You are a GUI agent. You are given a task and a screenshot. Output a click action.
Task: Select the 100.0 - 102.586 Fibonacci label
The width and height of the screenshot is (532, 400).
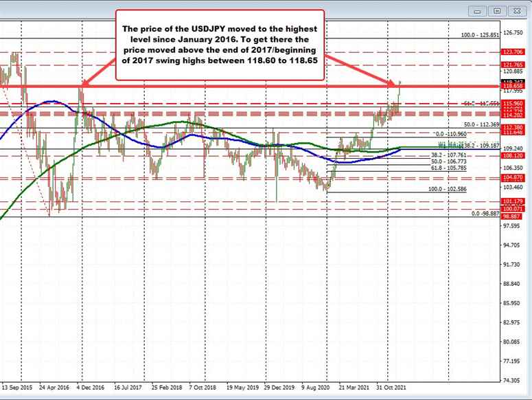(448, 189)
